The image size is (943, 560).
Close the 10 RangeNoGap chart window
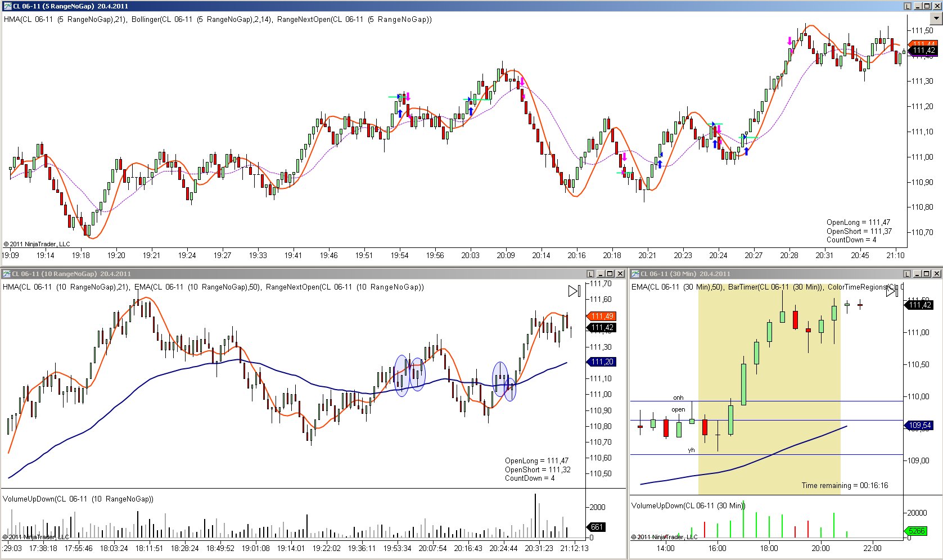pos(620,274)
